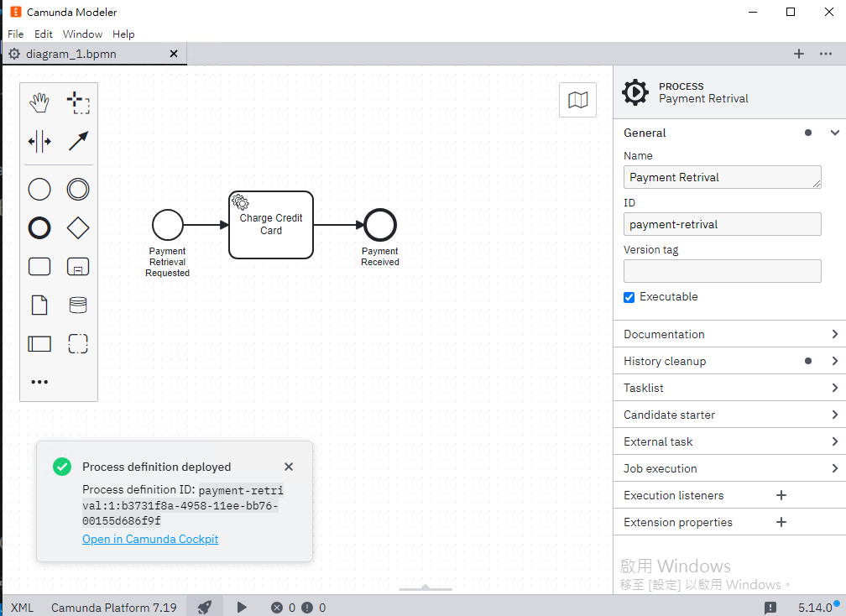The image size is (846, 616).
Task: Create a group from the palette
Action: (x=78, y=343)
